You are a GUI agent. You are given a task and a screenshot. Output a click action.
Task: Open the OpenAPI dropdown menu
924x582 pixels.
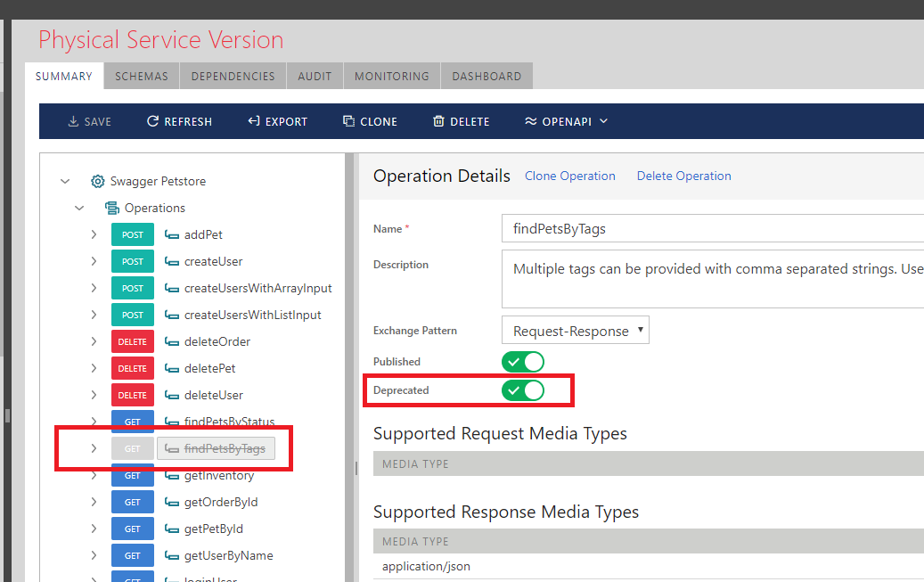pos(566,121)
